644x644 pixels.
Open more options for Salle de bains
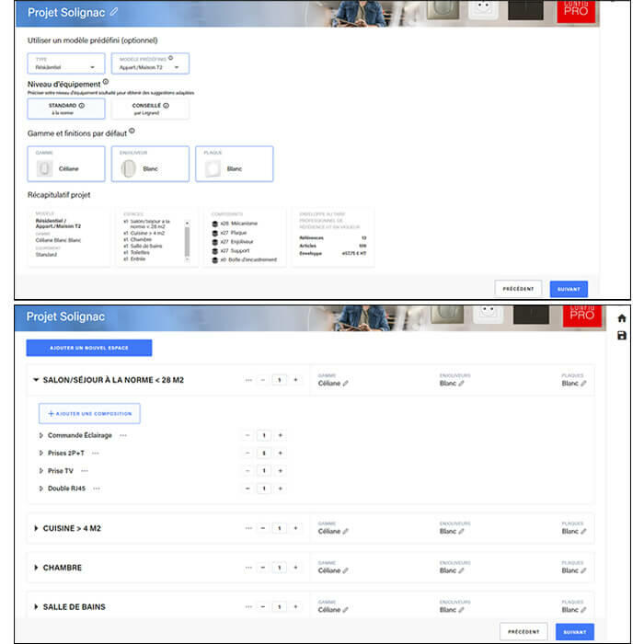tap(248, 606)
